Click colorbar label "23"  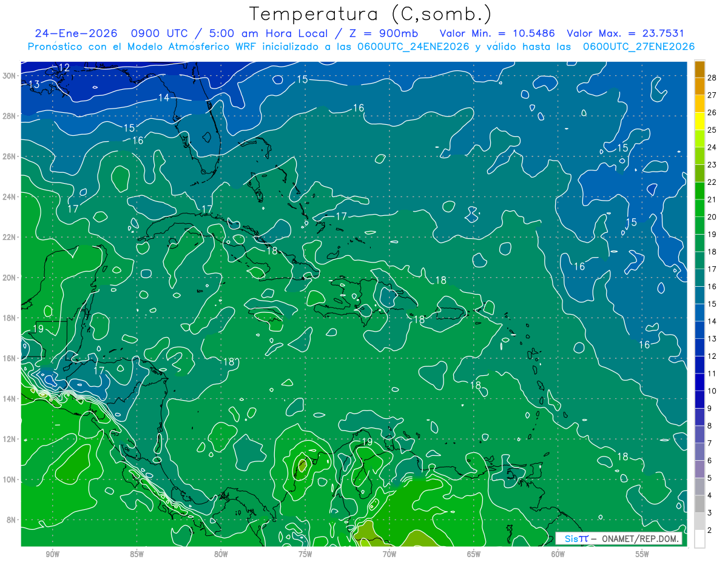pyautogui.click(x=712, y=164)
